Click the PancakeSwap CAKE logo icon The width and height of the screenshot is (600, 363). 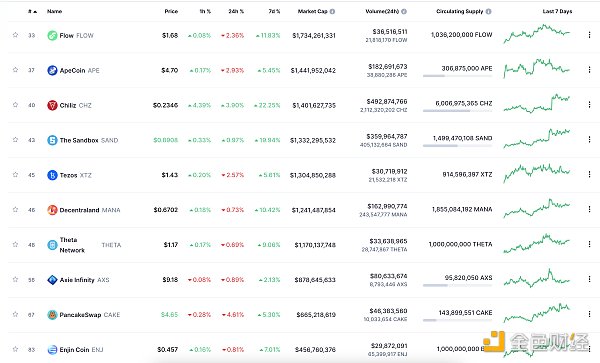[52, 315]
